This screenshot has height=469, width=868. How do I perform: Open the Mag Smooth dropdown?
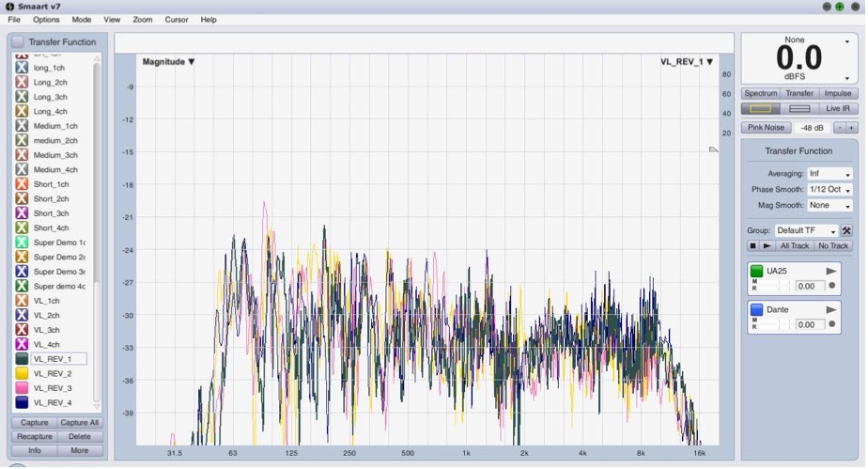[829, 205]
